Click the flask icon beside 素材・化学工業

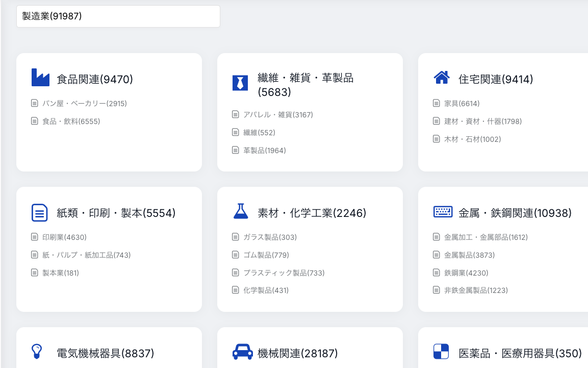(240, 212)
